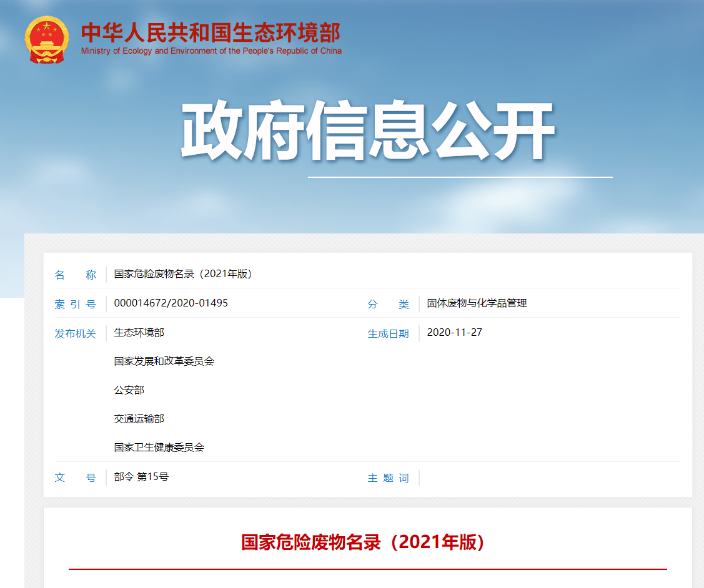The height and width of the screenshot is (588, 704).
Task: Select category 固体废物与化学品管理
Action: [477, 303]
